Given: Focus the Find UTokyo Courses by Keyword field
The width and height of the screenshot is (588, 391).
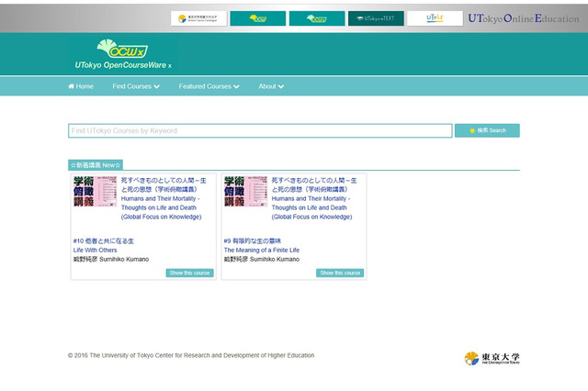Looking at the screenshot, I should [260, 130].
